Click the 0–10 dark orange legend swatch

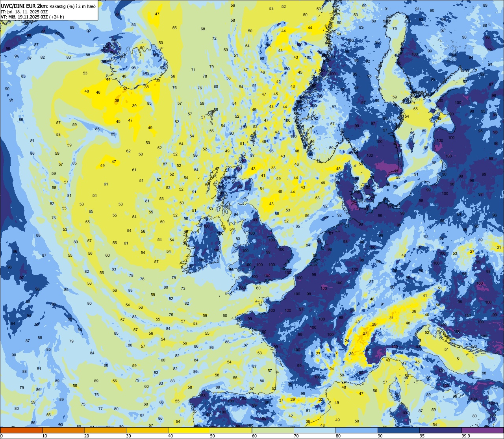pyautogui.click(x=21, y=430)
